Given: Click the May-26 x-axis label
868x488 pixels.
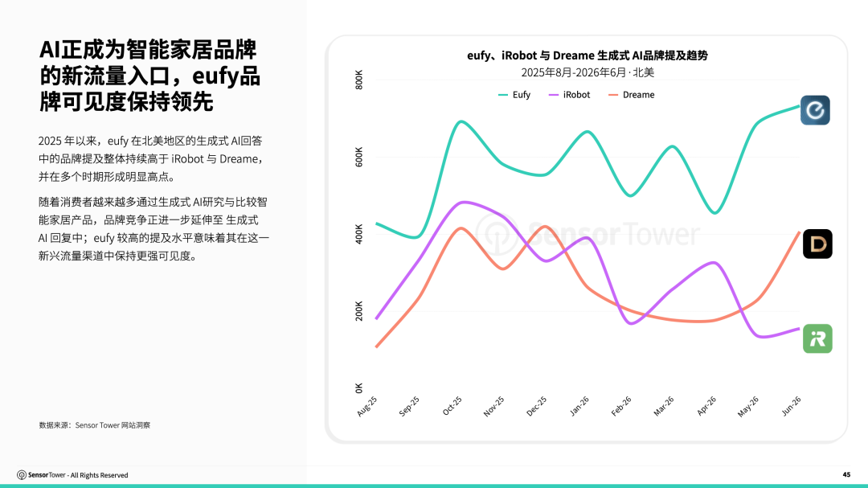Looking at the screenshot, I should [x=748, y=406].
